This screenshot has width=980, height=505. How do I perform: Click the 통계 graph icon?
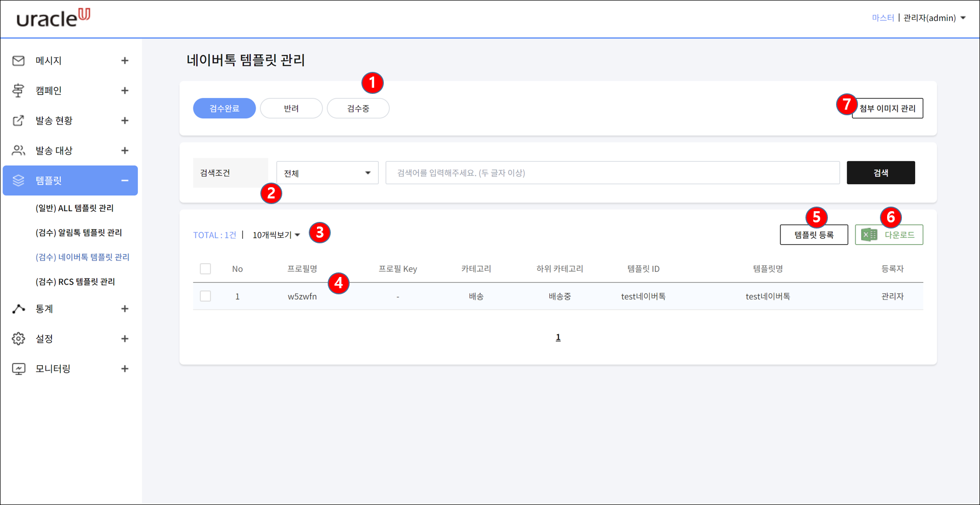tap(18, 309)
